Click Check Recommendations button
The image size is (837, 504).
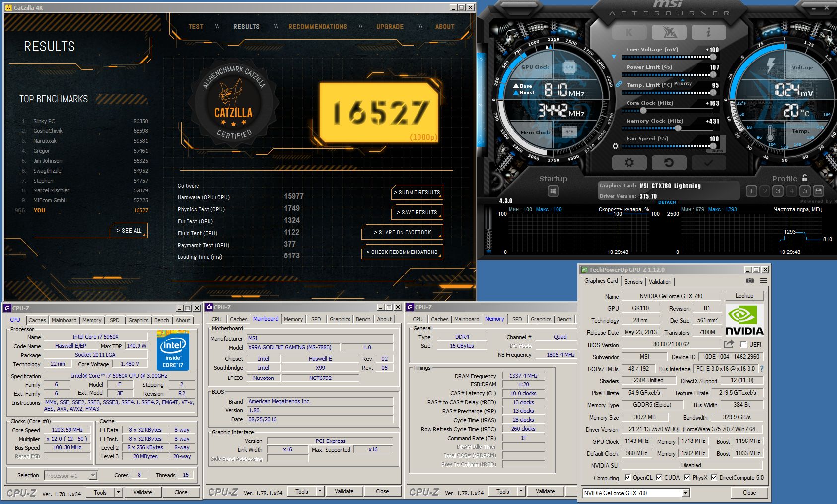coord(402,252)
